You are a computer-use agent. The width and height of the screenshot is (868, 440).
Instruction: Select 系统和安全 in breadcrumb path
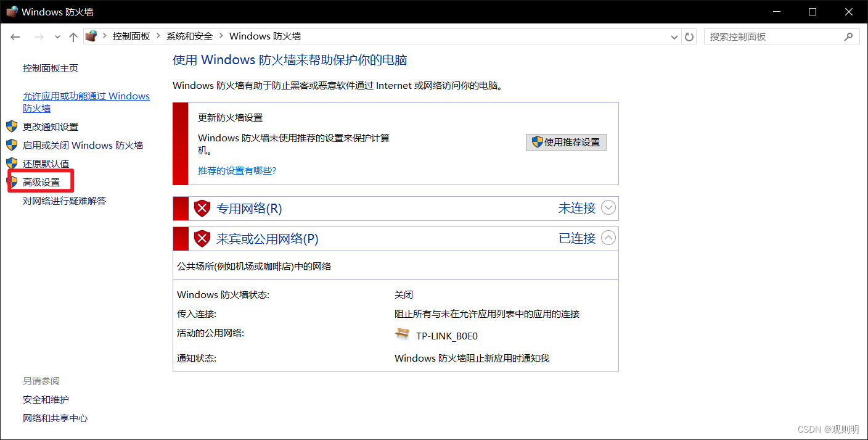tap(189, 36)
